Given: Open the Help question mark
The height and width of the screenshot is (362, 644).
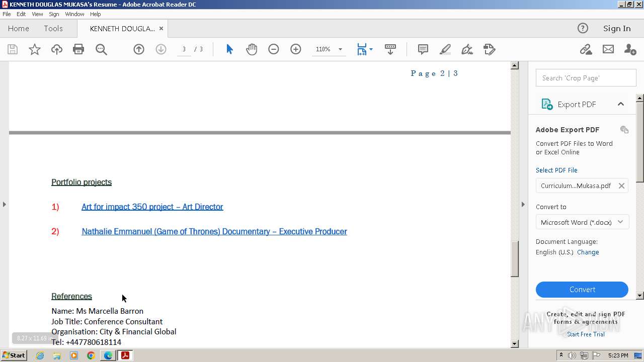Looking at the screenshot, I should click(x=583, y=28).
